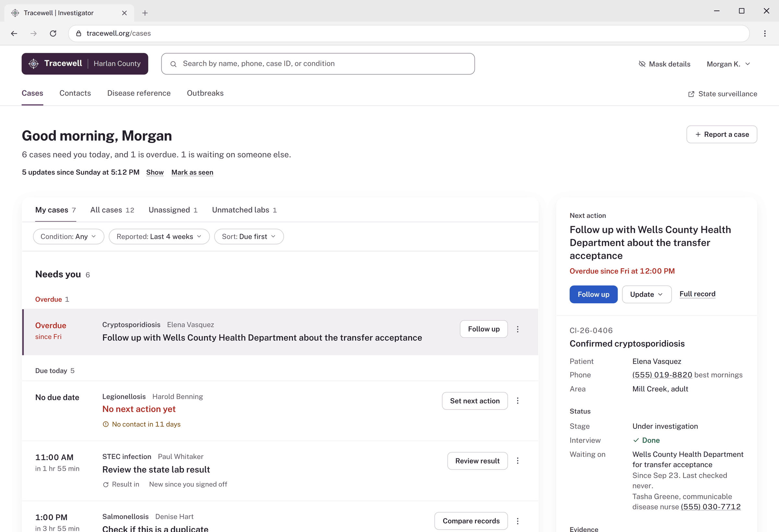This screenshot has width=779, height=532.
Task: Click Mark as seen link
Action: [192, 173]
